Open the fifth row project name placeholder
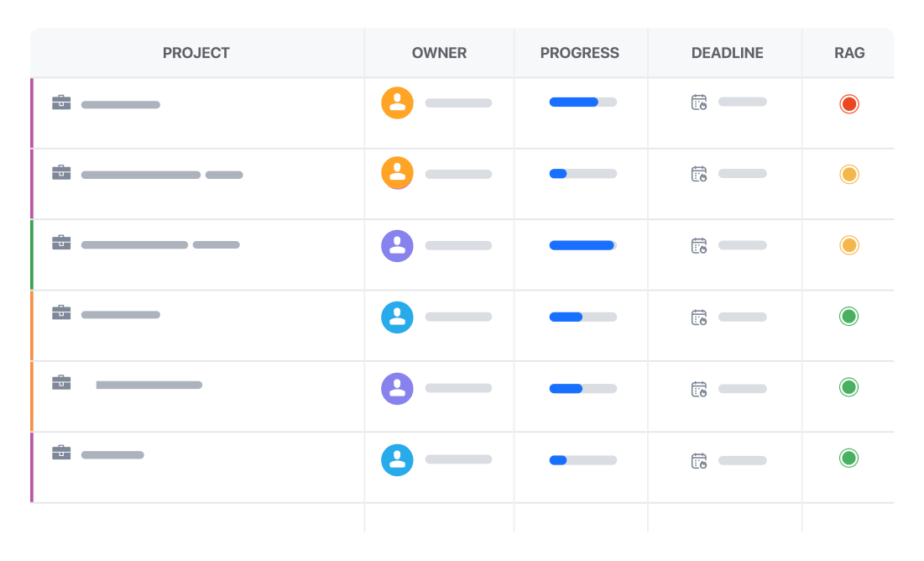Screen dimensions: 924x561 pos(149,385)
